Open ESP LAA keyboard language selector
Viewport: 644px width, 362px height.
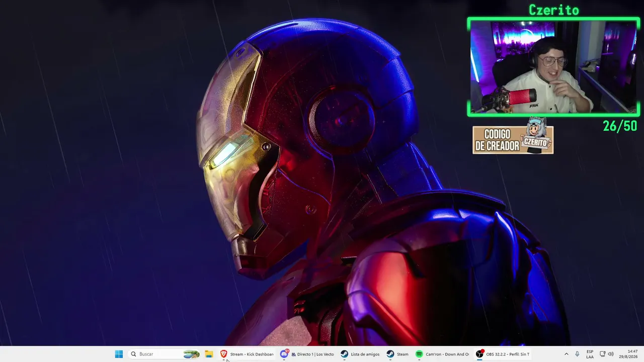(590, 354)
